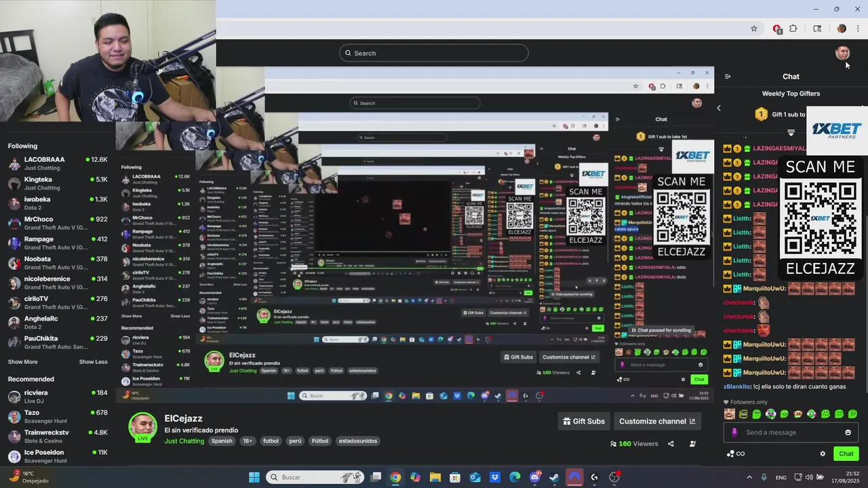Click the purple microphone icon in the message box
The width and height of the screenshot is (868, 488).
[x=734, y=432]
